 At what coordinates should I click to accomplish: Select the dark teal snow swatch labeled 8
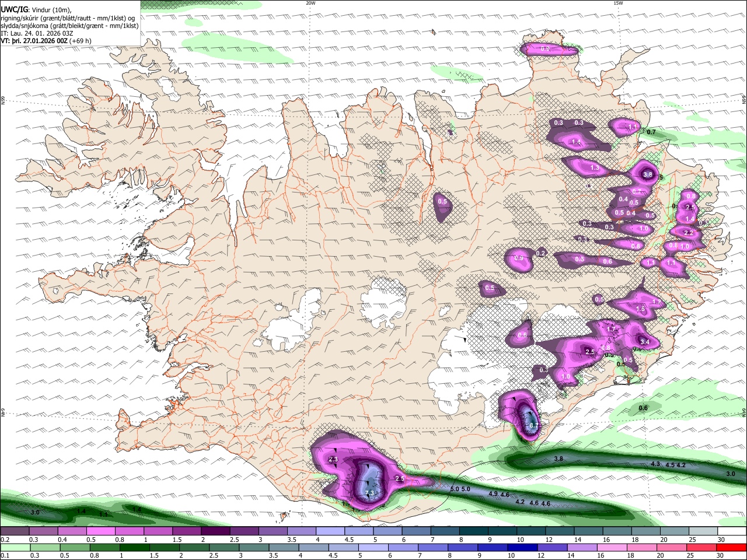[473, 531]
